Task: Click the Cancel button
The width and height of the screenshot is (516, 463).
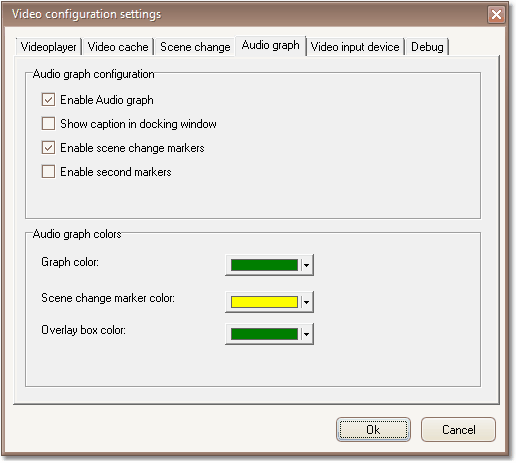Action: (x=459, y=430)
